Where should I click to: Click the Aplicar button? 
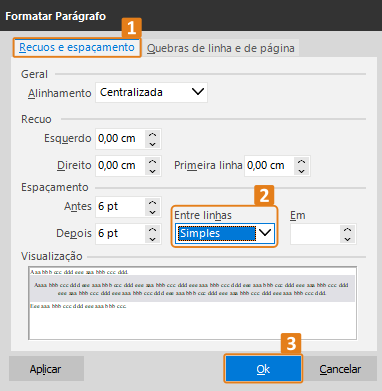tap(46, 369)
